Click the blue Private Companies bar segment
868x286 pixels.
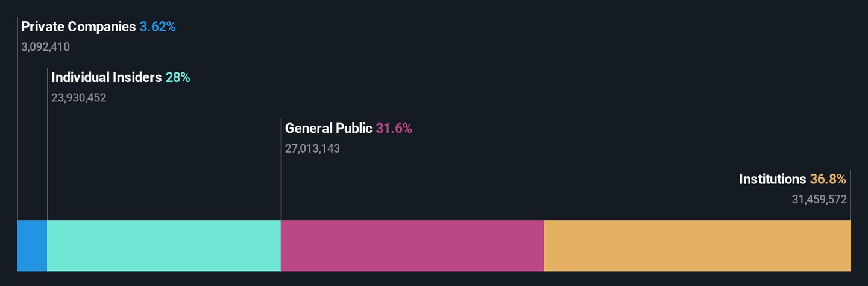(32, 246)
